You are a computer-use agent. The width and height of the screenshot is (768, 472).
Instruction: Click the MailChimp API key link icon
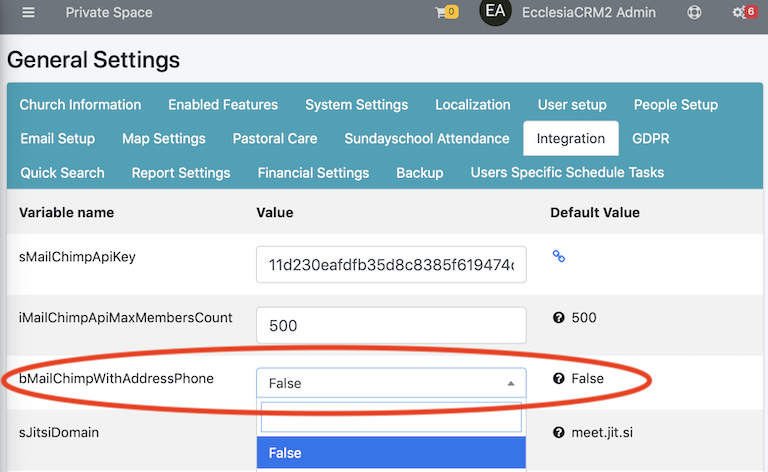point(559,256)
